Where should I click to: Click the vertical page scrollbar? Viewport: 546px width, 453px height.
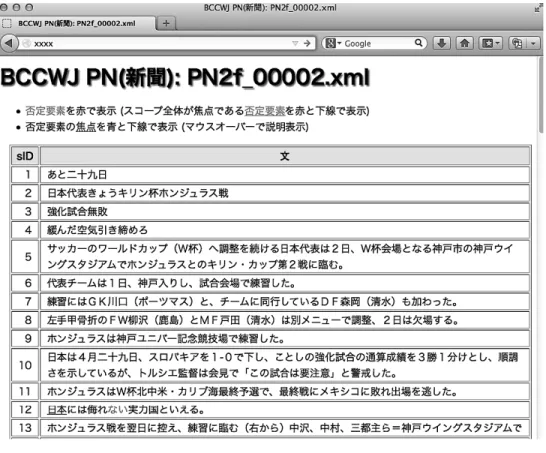coord(541,95)
